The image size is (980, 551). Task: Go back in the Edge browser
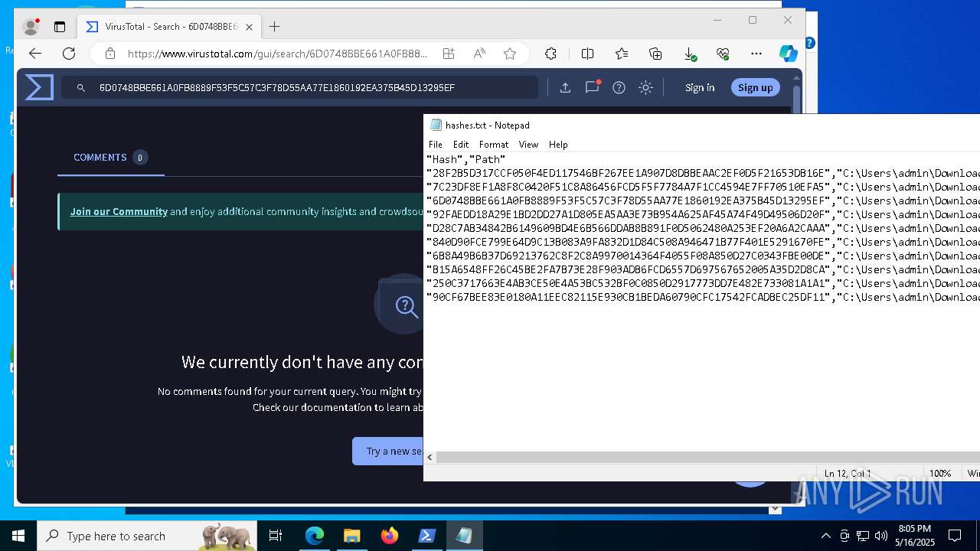pos(34,54)
